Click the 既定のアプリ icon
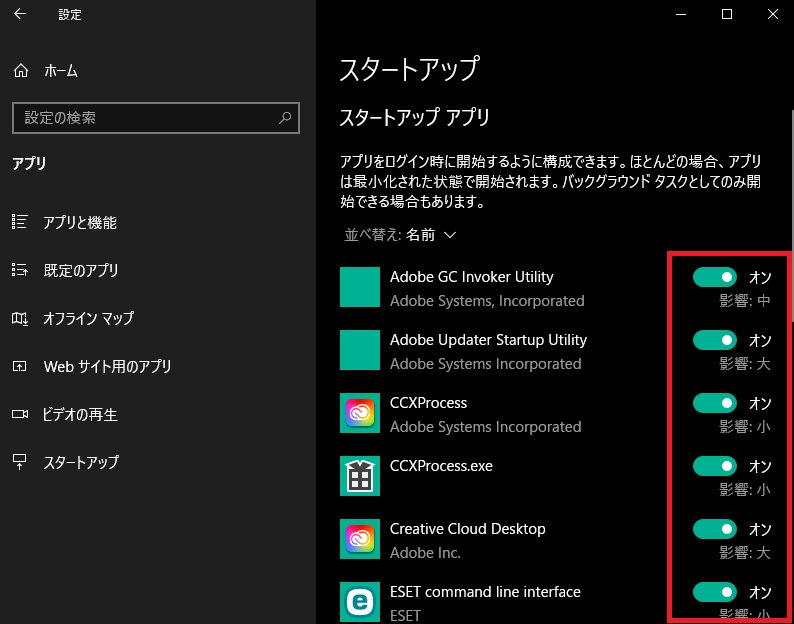The height and width of the screenshot is (624, 794). (x=19, y=269)
